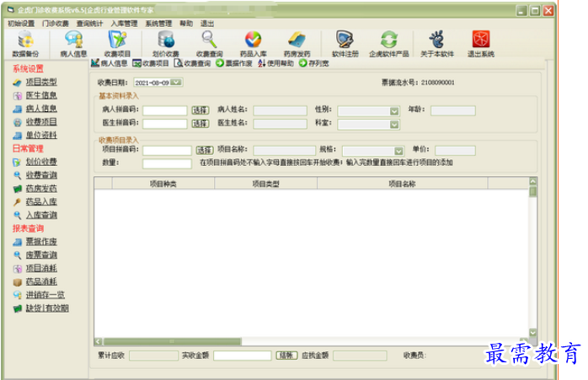Open 使用帮助 in secondary toolbar

[x=275, y=63]
